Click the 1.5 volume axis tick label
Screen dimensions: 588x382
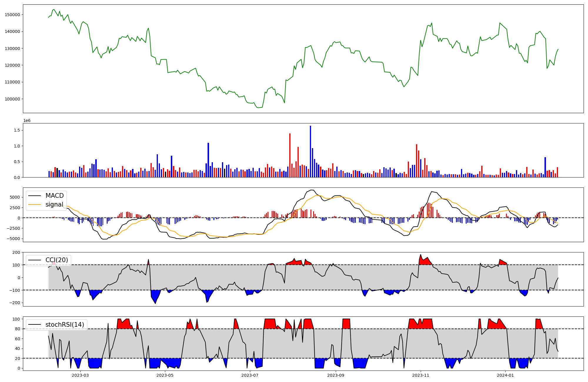(17, 130)
